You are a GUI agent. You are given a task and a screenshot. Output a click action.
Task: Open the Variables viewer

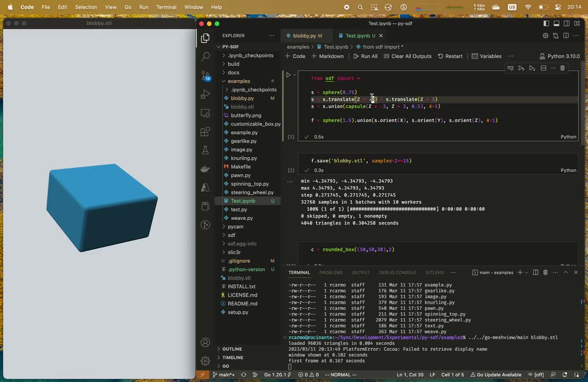(487, 56)
